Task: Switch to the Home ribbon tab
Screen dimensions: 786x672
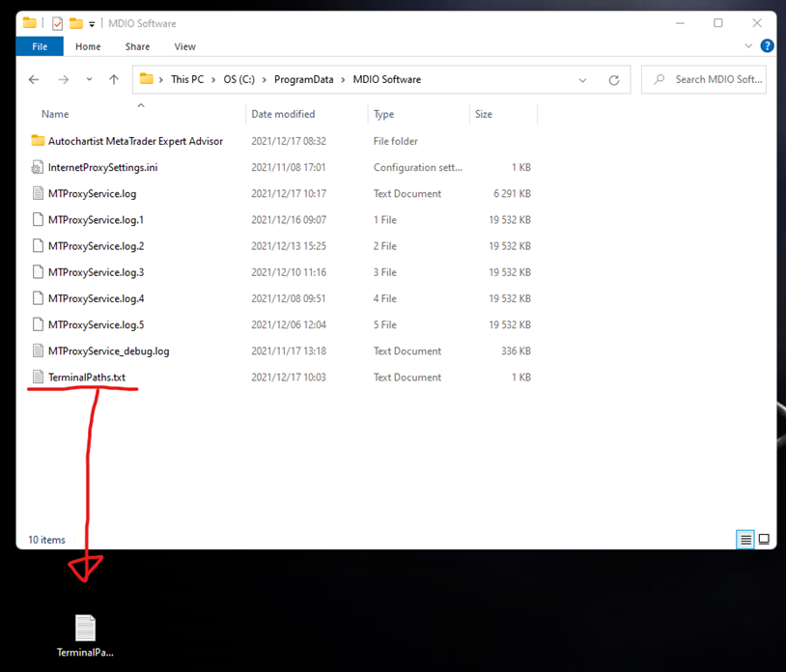Action: coord(88,46)
